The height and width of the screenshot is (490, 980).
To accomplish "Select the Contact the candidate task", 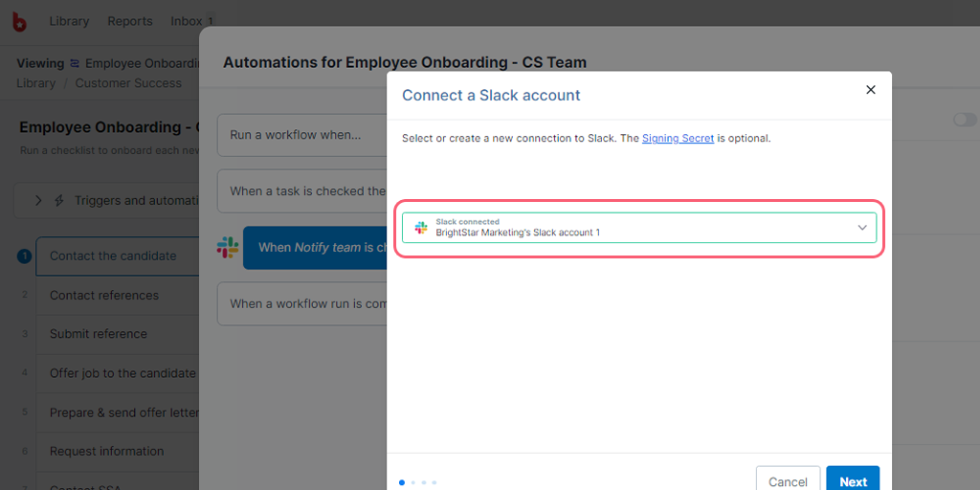I will 118,256.
